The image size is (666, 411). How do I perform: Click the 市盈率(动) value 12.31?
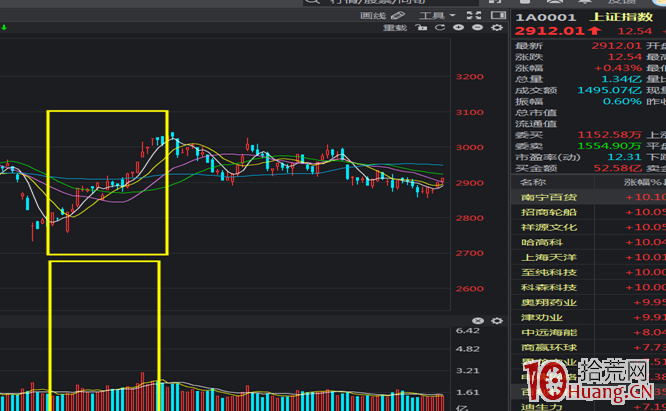pos(624,157)
